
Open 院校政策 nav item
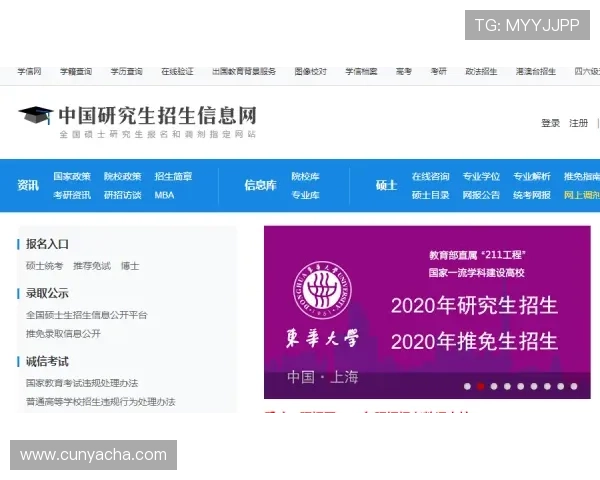tap(122, 176)
